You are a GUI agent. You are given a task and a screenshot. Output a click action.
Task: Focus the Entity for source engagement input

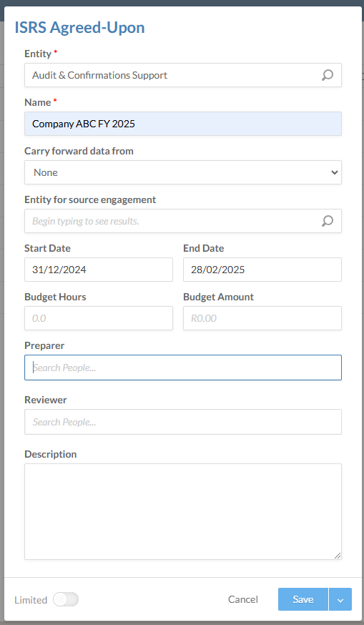click(183, 221)
